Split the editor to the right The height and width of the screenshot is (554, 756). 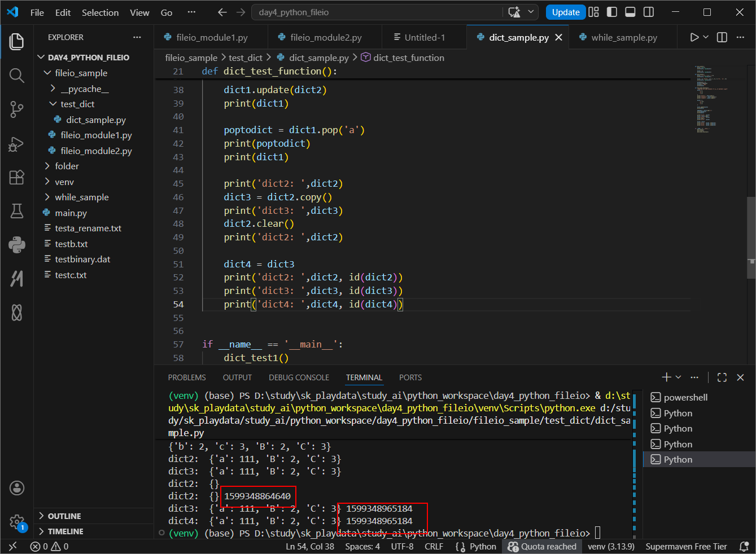[722, 37]
